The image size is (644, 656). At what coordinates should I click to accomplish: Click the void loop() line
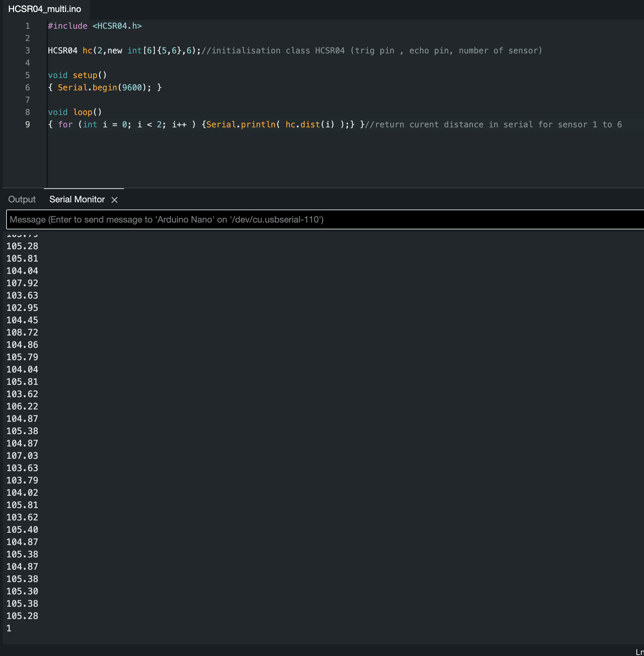[75, 112]
